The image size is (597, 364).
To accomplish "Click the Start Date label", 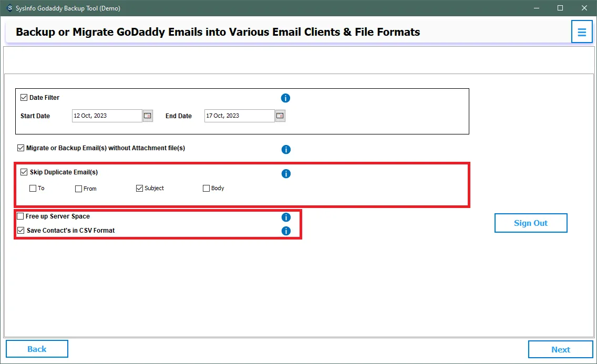I will pyautogui.click(x=35, y=116).
